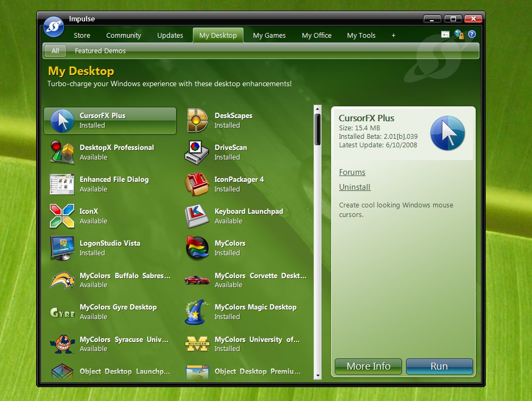Show the All filter category
Viewport: 532px width, 401px height.
tap(55, 51)
